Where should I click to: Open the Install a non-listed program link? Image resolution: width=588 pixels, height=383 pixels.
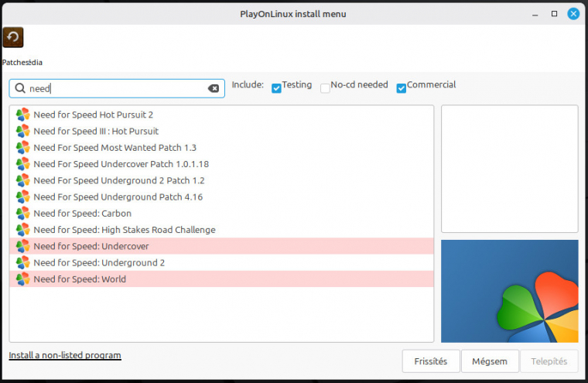(65, 356)
